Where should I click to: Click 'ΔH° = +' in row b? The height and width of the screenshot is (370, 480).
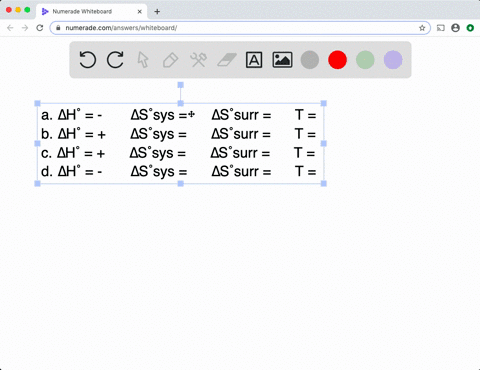point(82,134)
